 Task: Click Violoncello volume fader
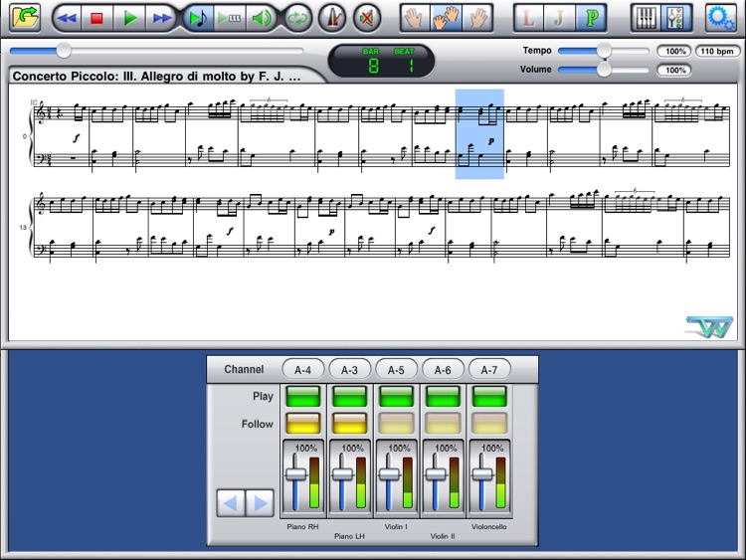point(482,474)
